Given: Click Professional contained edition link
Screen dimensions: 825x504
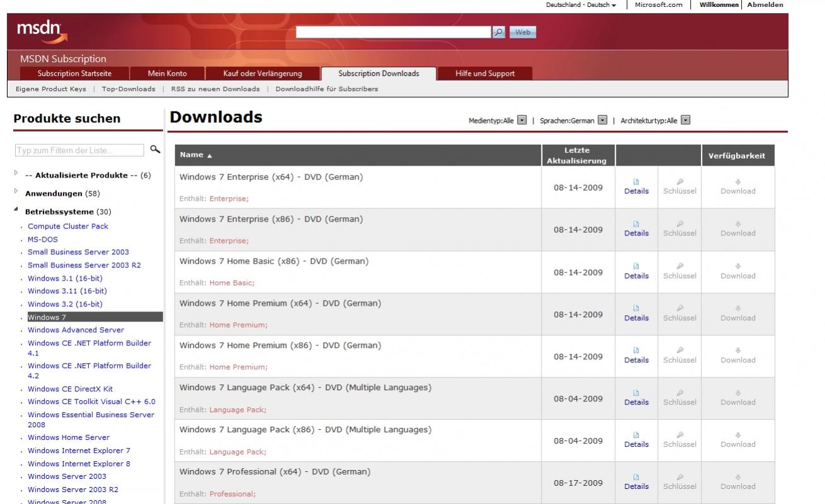Looking at the screenshot, I should click(x=232, y=494).
